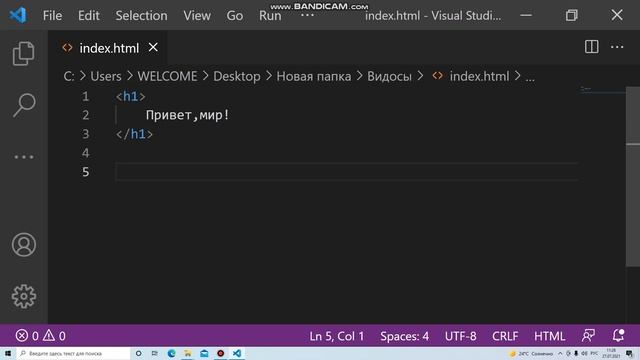Viewport: 640px width, 360px height.
Task: Open the Selection menu
Action: 141,16
